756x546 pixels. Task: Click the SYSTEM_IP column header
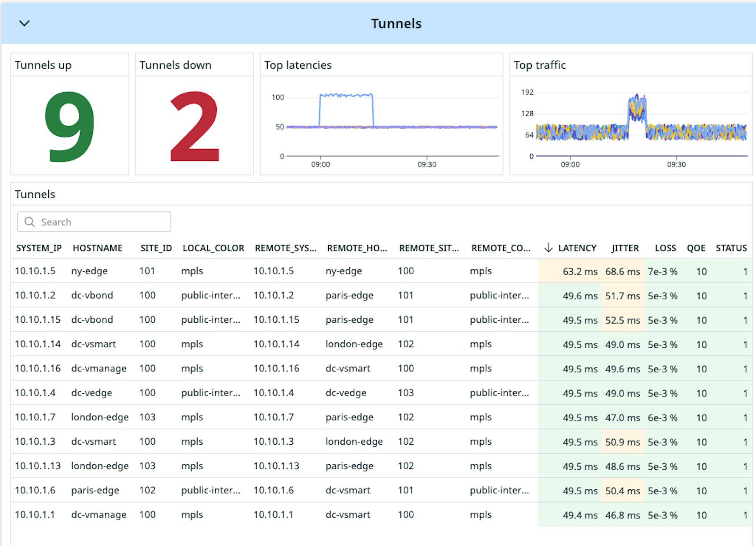38,248
